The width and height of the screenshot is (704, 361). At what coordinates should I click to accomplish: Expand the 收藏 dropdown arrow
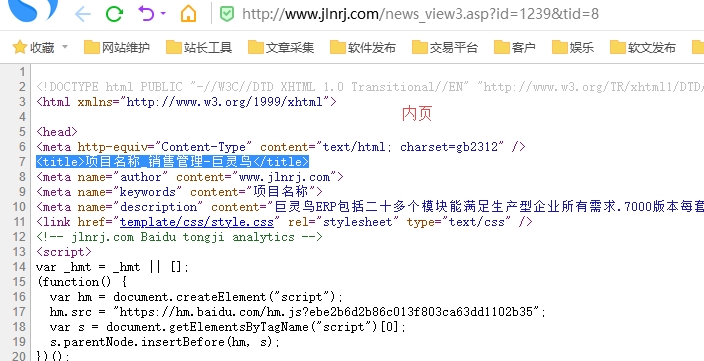pos(64,47)
